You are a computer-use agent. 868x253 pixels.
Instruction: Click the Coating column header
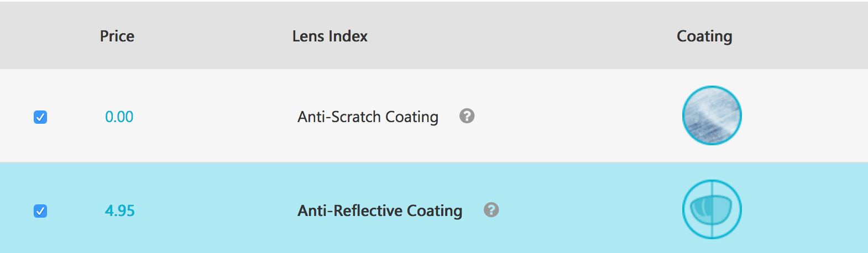pos(704,36)
